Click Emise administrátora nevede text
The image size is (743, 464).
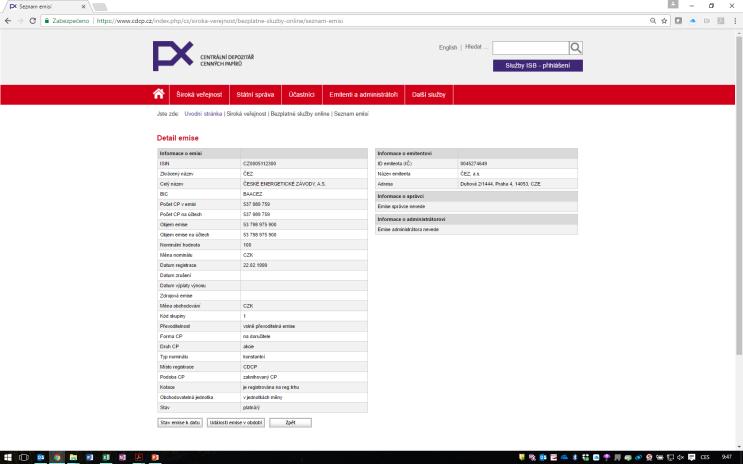(x=408, y=229)
